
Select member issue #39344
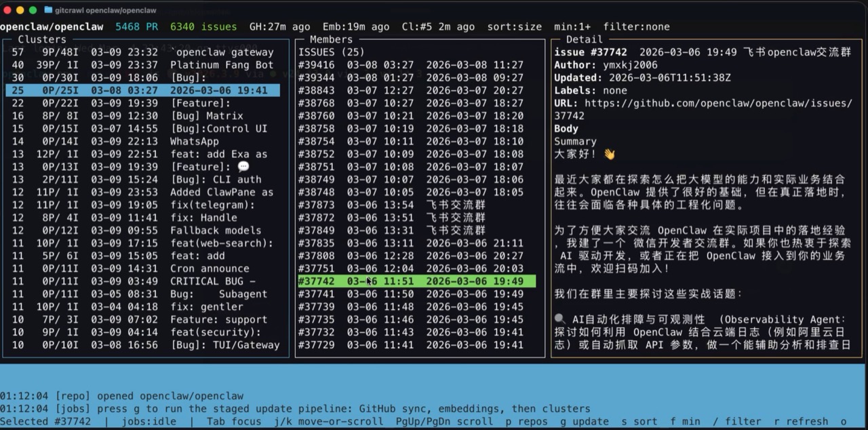click(x=416, y=78)
